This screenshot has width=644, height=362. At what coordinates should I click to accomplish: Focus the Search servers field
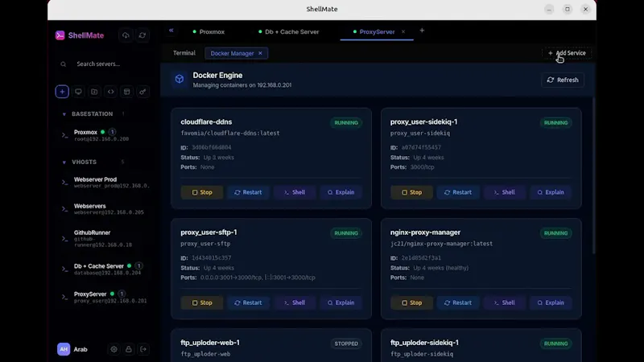click(105, 64)
